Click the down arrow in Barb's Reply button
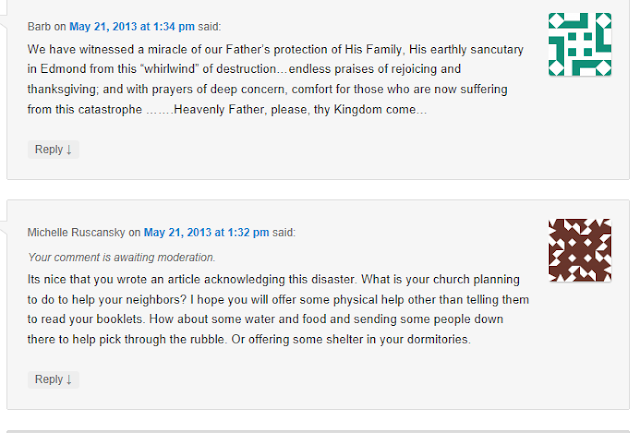This screenshot has height=433, width=640. pos(69,149)
